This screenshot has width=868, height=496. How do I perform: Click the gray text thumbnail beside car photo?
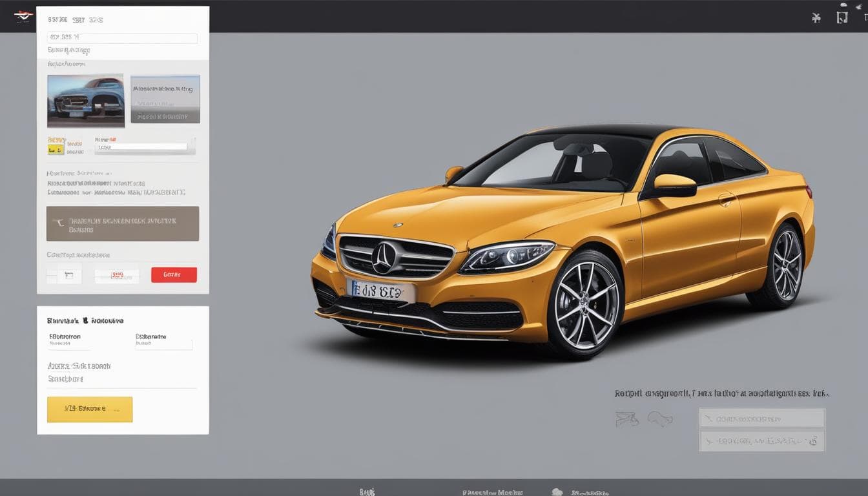(165, 99)
